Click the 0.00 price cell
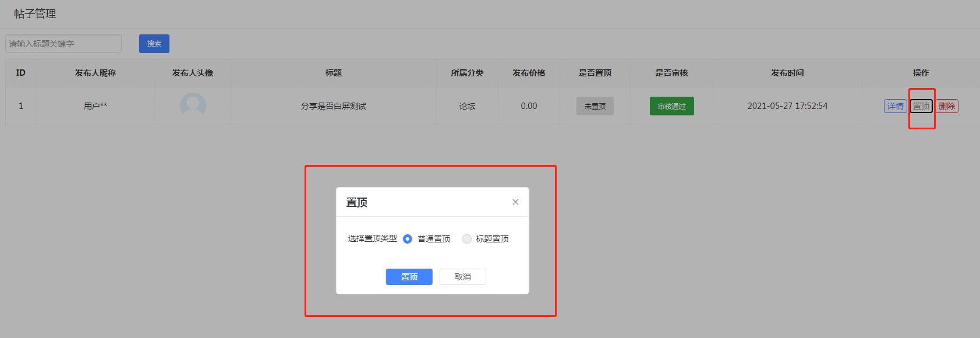 click(529, 106)
